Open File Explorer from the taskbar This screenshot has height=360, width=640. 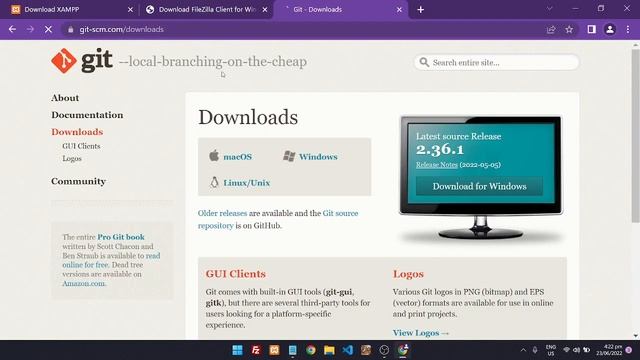click(x=329, y=350)
